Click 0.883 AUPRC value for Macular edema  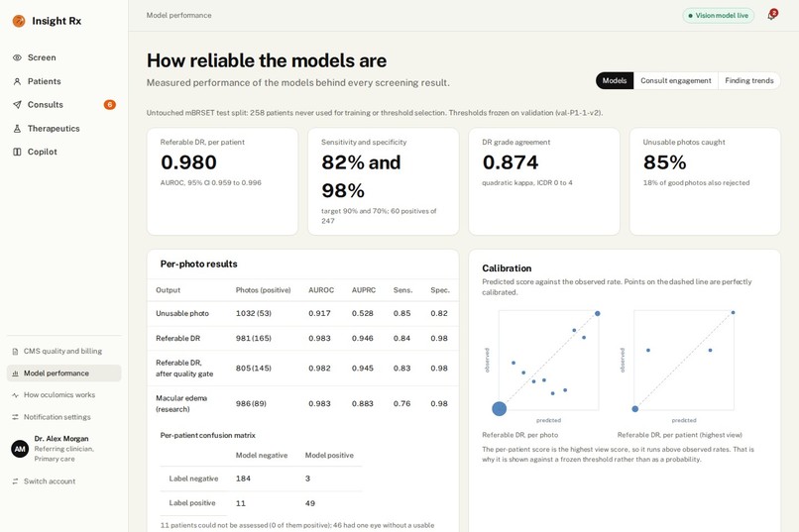point(362,404)
